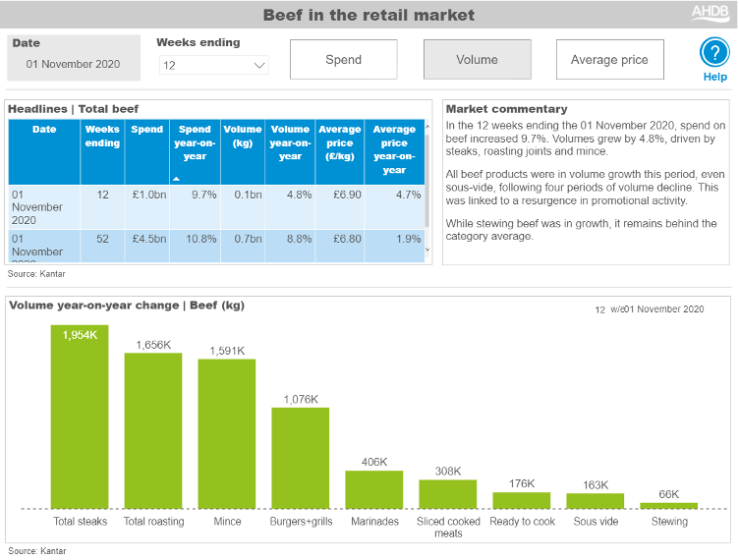
Task: Select the Stewing bar in the chart
Action: pyautogui.click(x=668, y=505)
